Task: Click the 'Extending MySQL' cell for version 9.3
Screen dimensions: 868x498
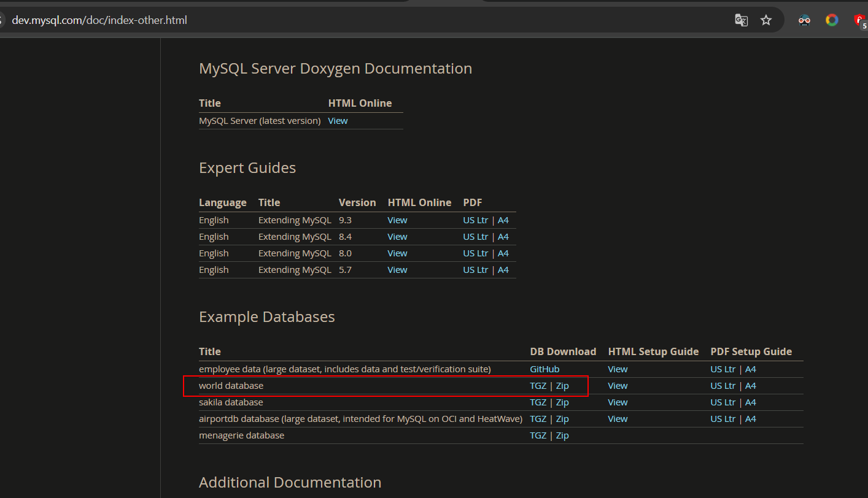Action: (x=295, y=220)
